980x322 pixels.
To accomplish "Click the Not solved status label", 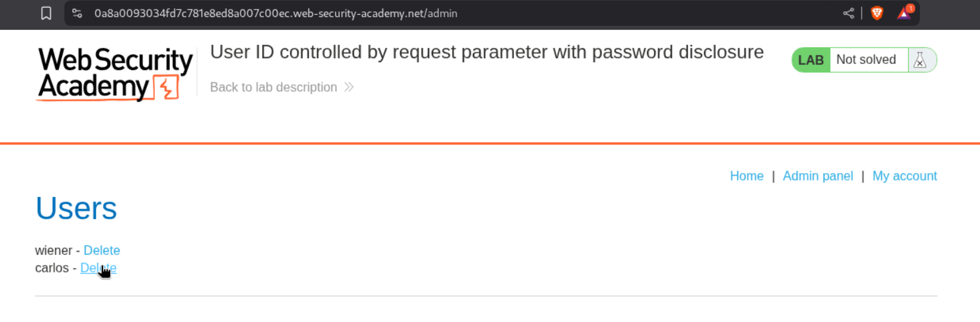I will point(865,60).
